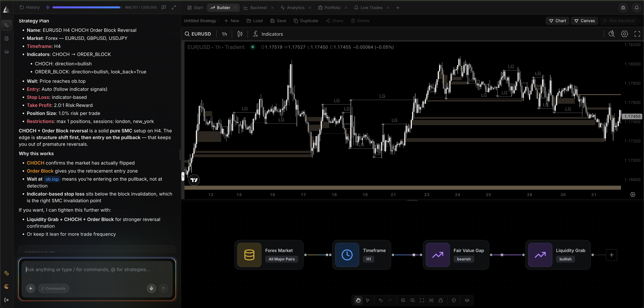
Task: Click the undo arrow in canvas toolbar
Action: pos(381,300)
